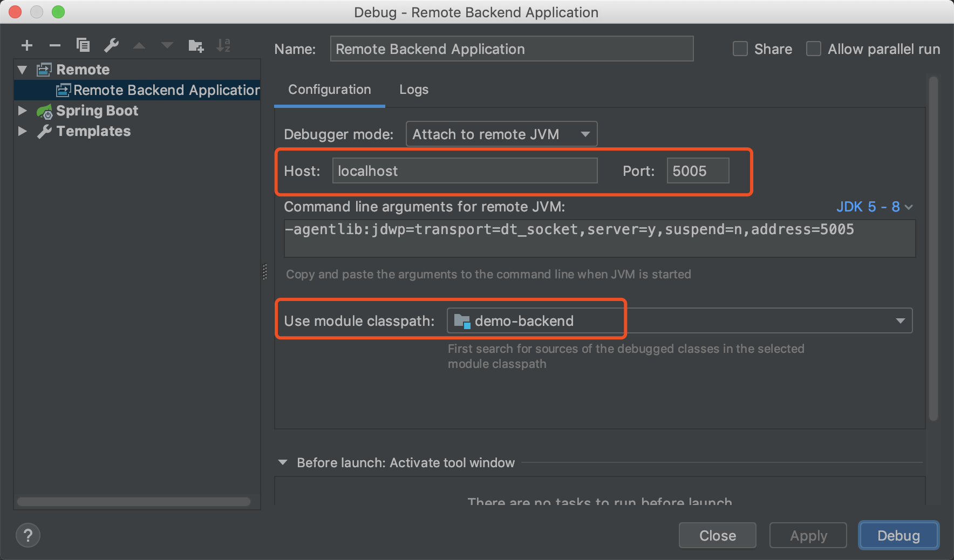
Task: Open the edit templates wrench icon
Action: (112, 45)
